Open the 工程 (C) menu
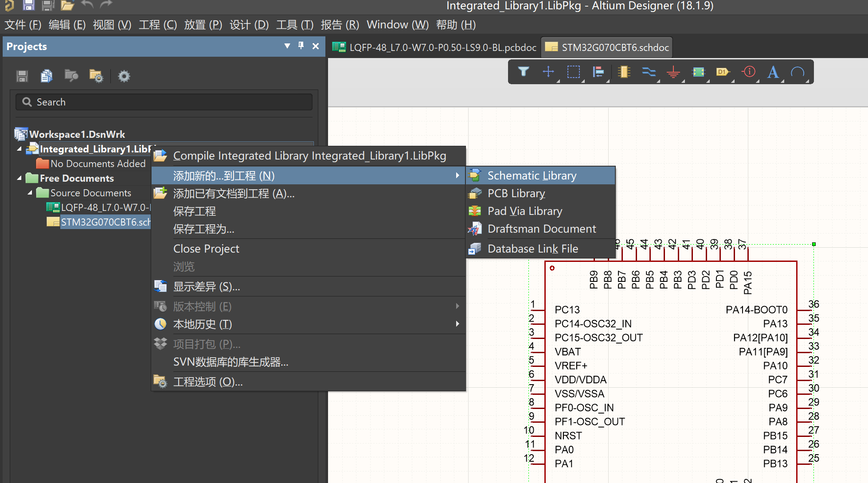 pos(158,25)
